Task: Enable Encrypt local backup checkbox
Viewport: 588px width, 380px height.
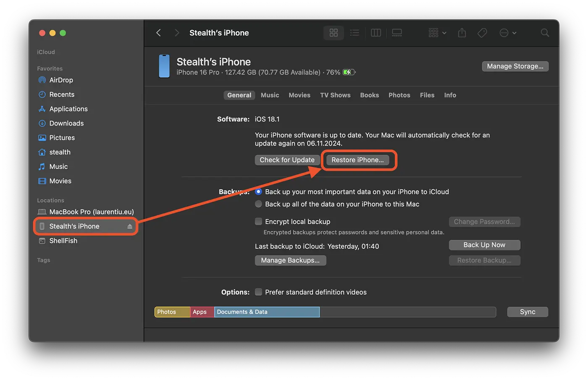Action: 259,221
